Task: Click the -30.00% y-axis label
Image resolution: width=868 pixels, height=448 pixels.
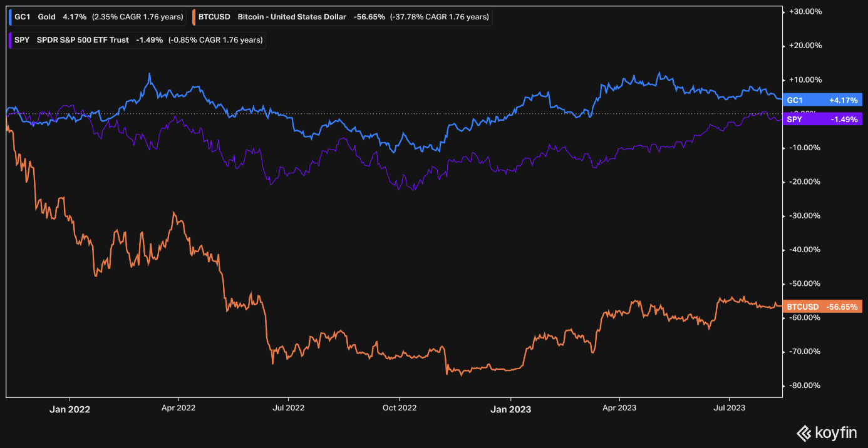Action: coord(805,215)
